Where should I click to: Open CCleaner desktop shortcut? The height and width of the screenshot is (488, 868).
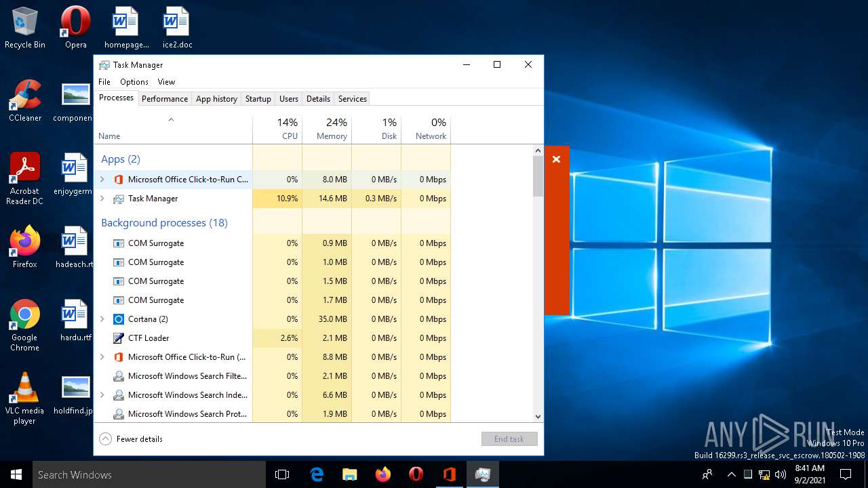point(25,100)
